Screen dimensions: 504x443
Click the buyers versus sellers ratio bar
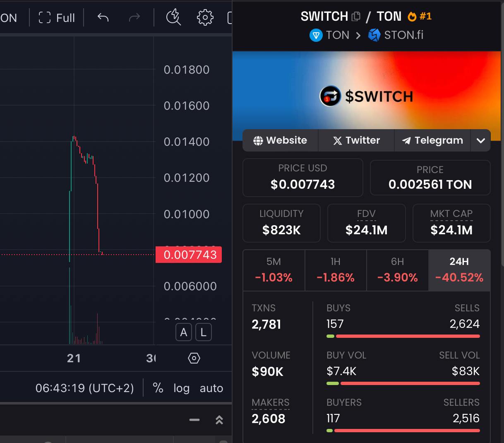403,431
